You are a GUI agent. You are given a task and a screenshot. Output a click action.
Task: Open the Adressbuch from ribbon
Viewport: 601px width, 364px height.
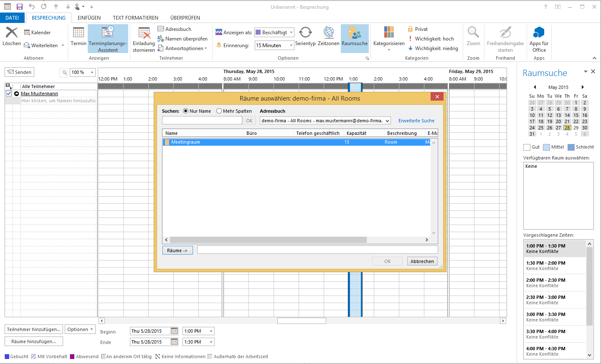(174, 29)
